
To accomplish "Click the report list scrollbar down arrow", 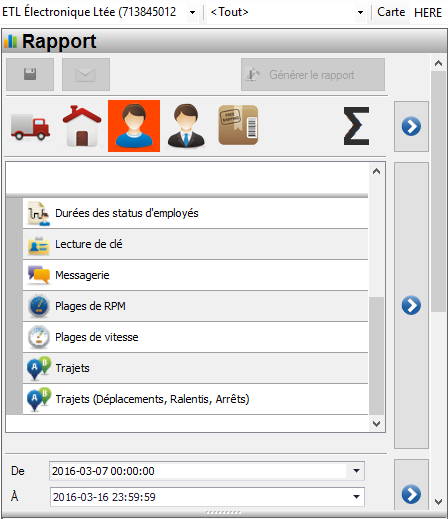I will click(377, 424).
